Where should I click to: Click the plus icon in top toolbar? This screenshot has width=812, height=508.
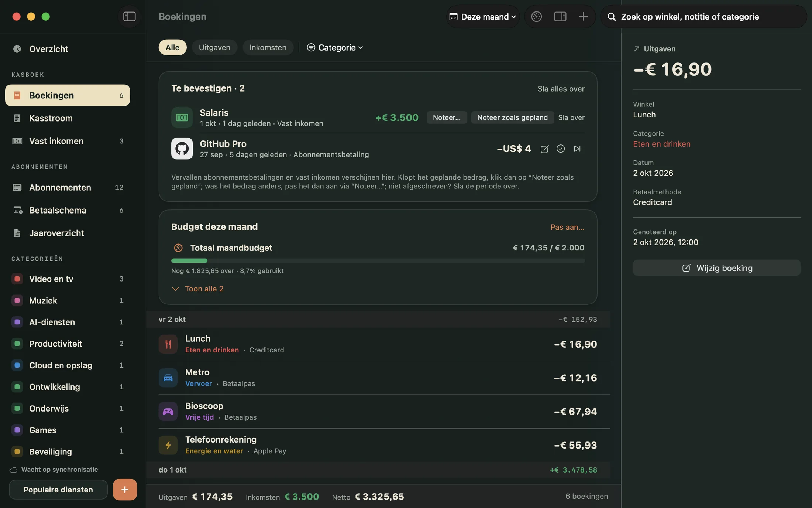583,17
